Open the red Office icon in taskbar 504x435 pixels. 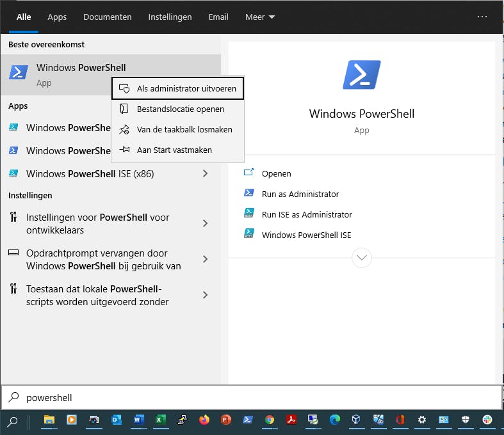pos(400,420)
